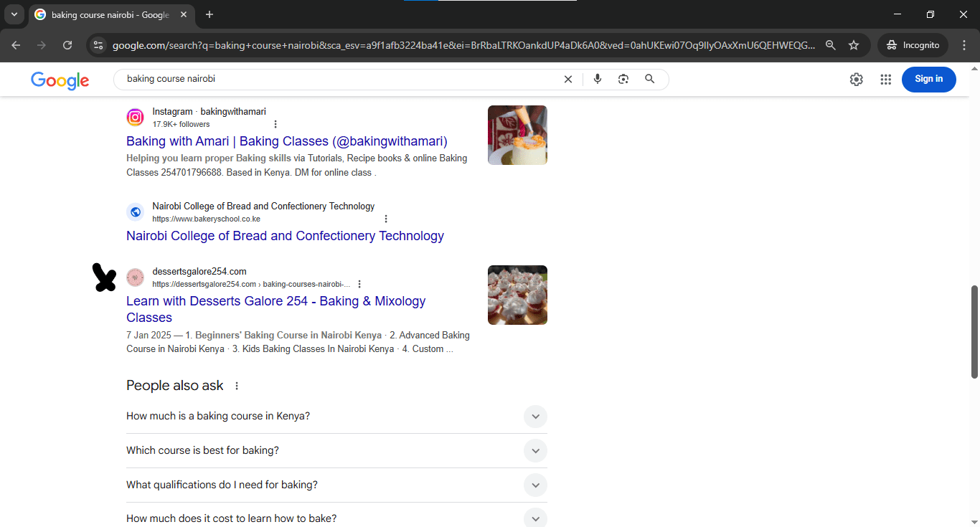
Task: Click 'Instagram · bakingwithamari' source text
Action: (x=209, y=111)
